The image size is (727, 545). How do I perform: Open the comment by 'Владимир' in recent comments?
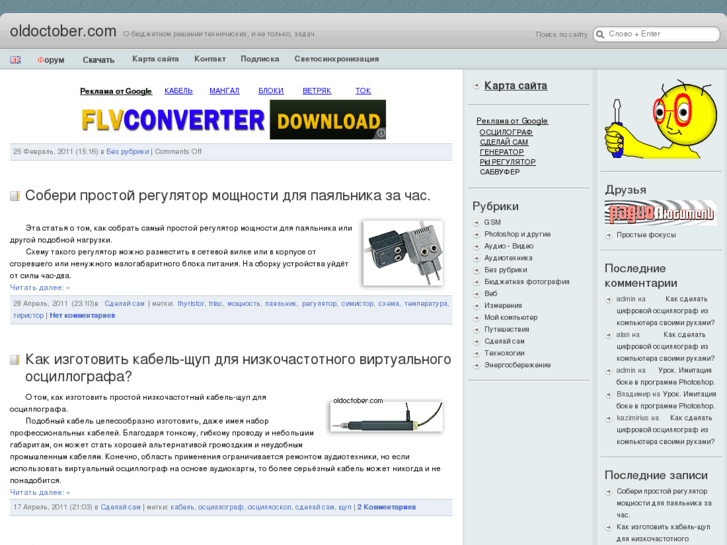coord(666,400)
